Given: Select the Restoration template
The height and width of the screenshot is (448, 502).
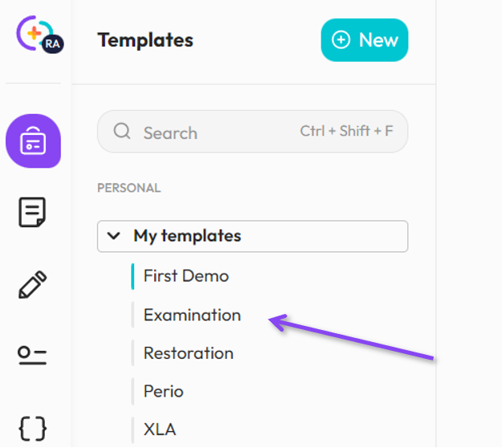Looking at the screenshot, I should point(188,353).
